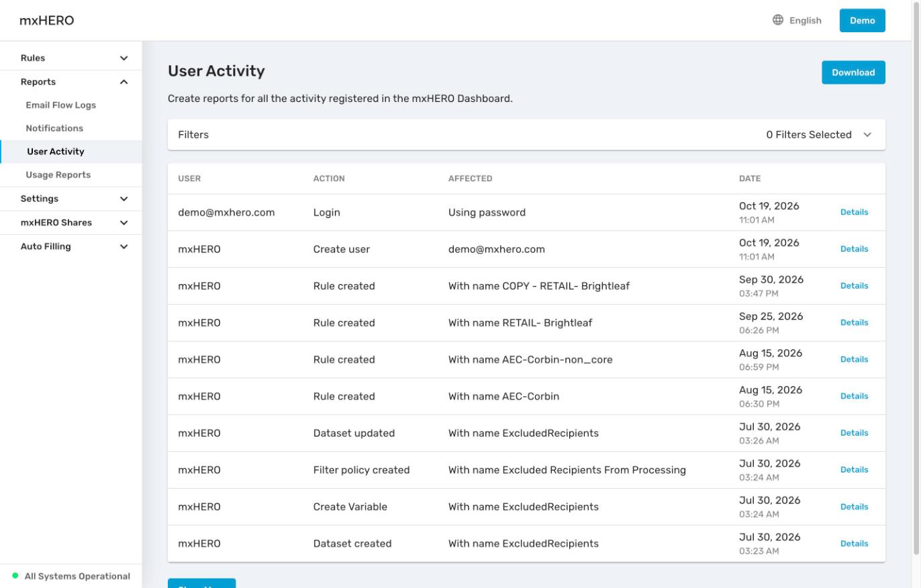
Task: View Details for the Login entry
Action: (x=854, y=212)
